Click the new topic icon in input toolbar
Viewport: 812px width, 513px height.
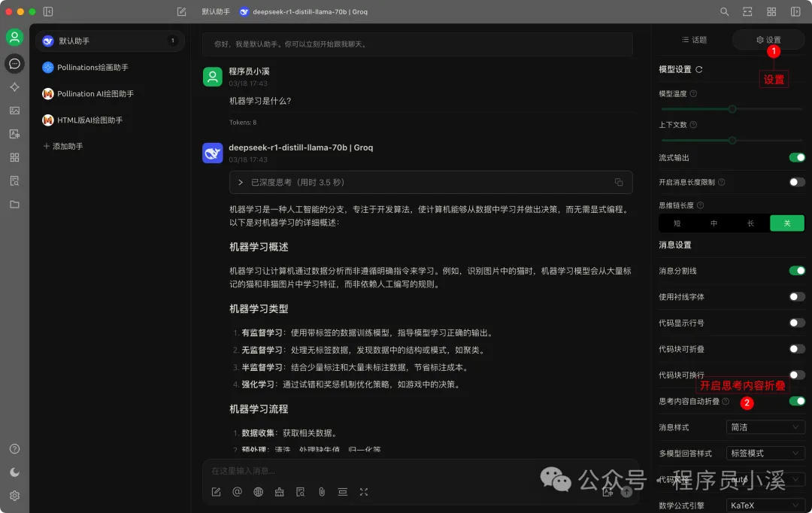click(x=216, y=492)
